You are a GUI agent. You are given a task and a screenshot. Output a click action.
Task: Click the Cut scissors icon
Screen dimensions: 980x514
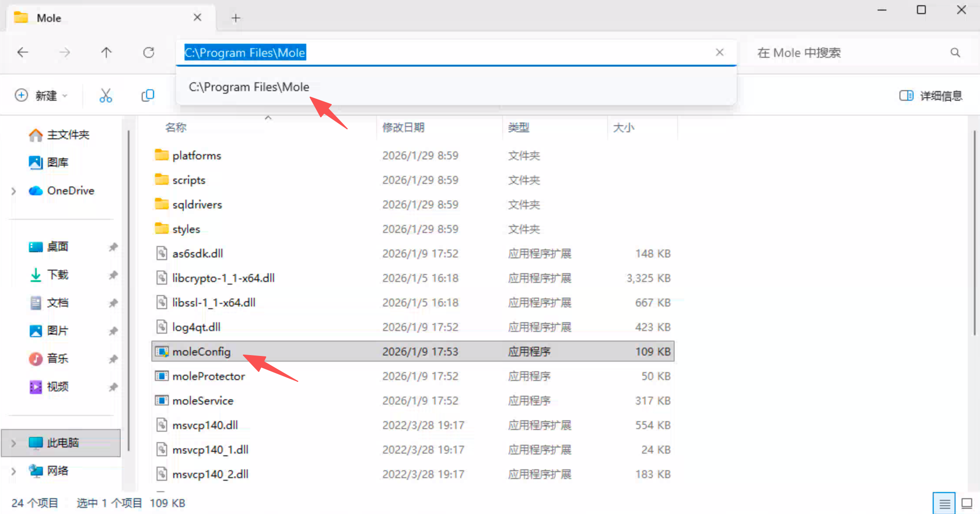point(105,95)
